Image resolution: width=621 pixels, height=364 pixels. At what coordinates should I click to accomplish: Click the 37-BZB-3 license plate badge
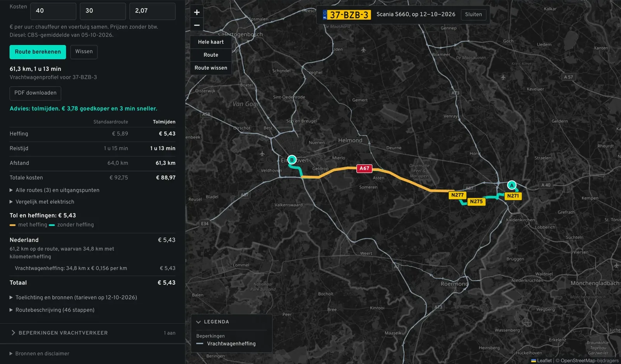pos(347,15)
